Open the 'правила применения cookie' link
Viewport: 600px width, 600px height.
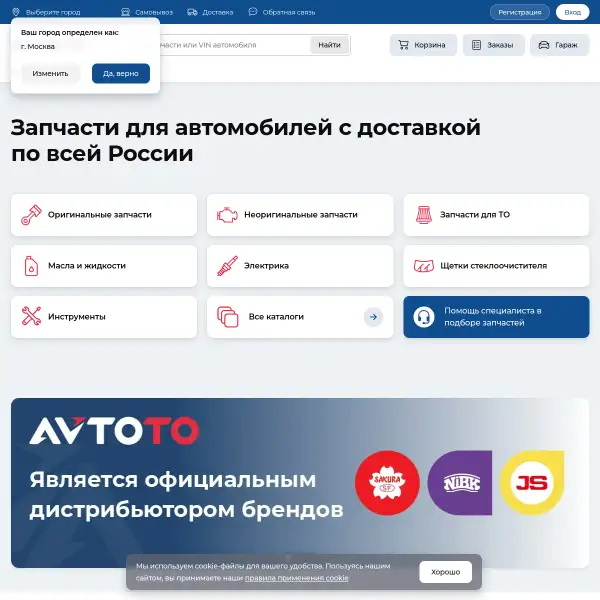point(297,578)
